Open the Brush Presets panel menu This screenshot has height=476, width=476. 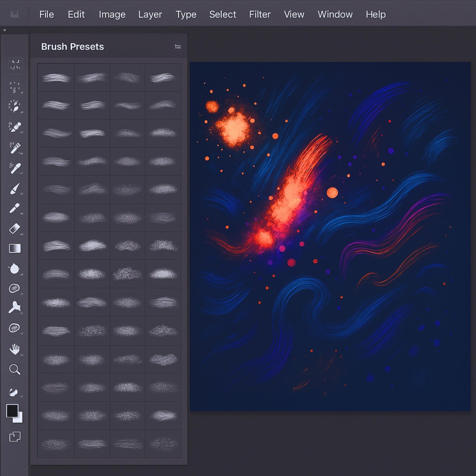point(178,46)
